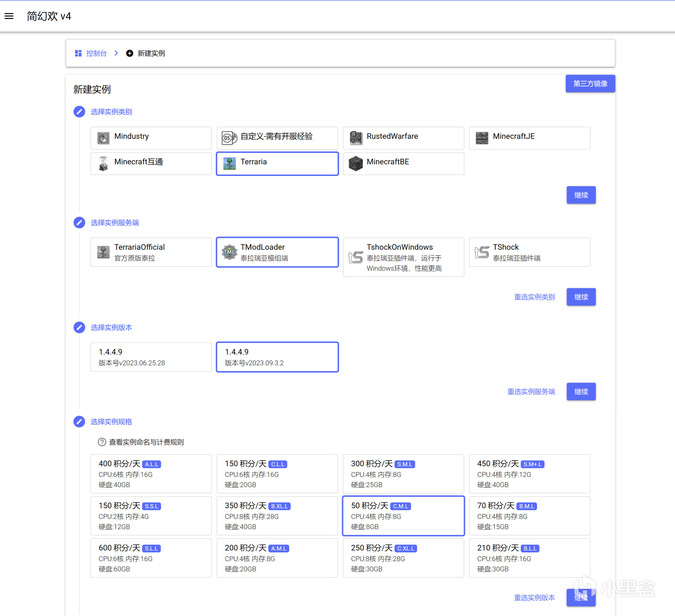Select version v2023.06.25.28 card
The image size is (675, 616).
click(x=151, y=357)
